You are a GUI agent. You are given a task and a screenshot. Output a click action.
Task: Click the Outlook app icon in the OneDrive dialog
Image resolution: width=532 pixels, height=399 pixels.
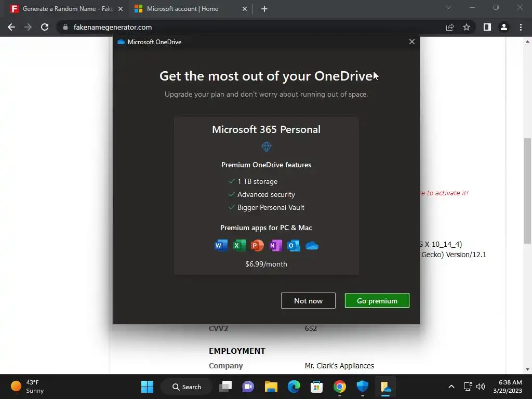(x=294, y=245)
